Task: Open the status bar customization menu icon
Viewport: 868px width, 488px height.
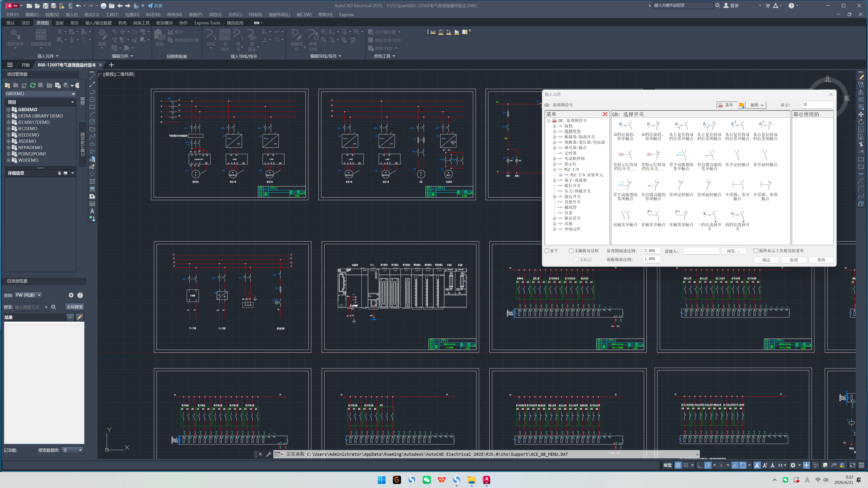Action: click(861, 465)
